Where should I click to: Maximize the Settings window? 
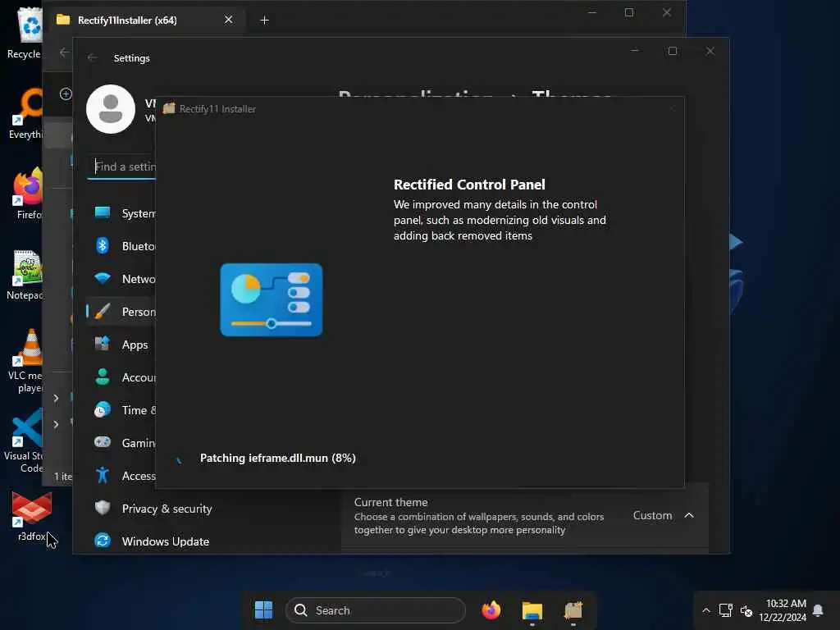click(673, 51)
